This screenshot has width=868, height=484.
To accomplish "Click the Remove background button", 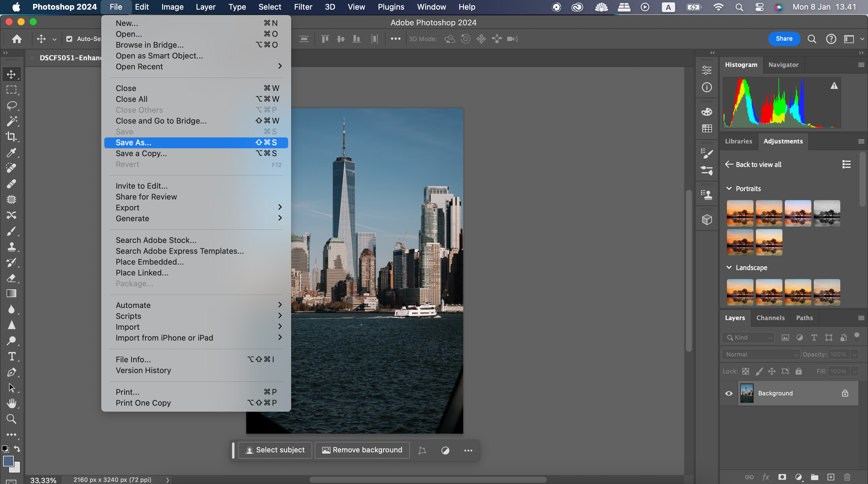I will coord(362,450).
